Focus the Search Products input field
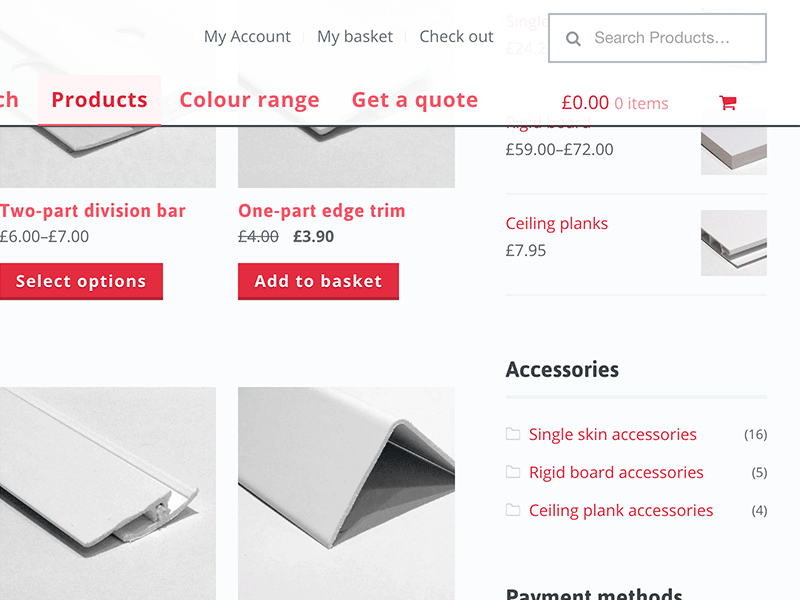The height and width of the screenshot is (600, 800). click(670, 38)
